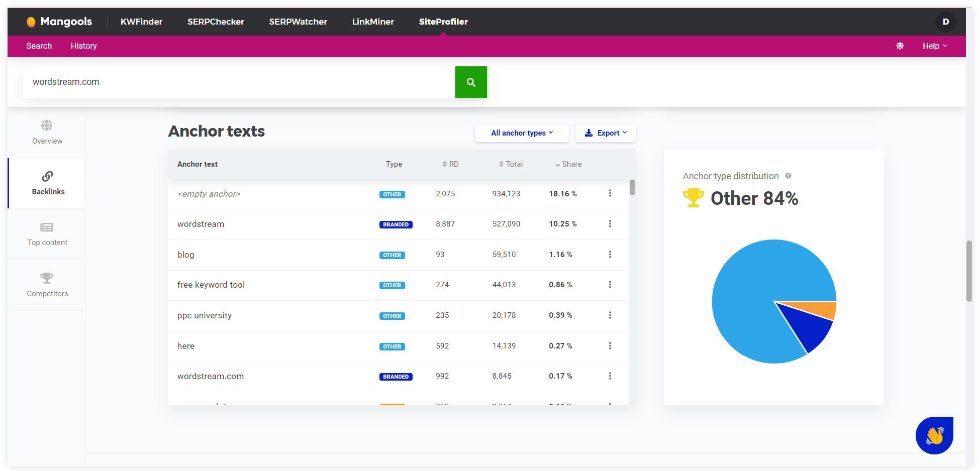Click OTHER tag on ppc university row
The height and width of the screenshot is (474, 980).
[392, 316]
